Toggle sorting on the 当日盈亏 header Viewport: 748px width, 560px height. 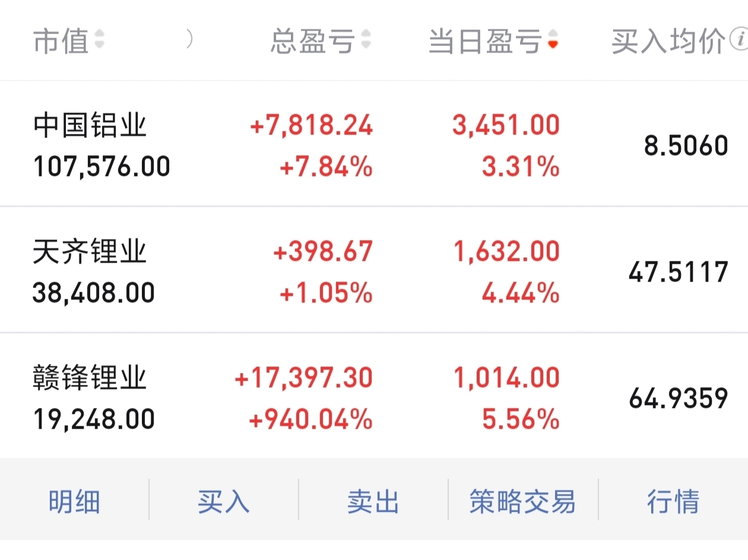pos(485,41)
